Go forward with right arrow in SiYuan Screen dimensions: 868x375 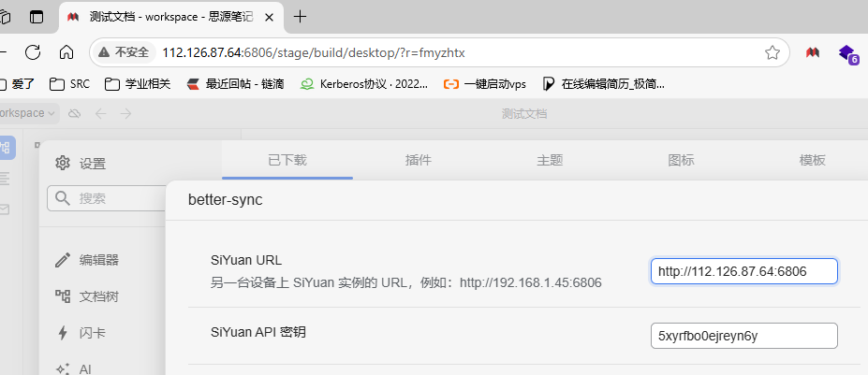[125, 113]
